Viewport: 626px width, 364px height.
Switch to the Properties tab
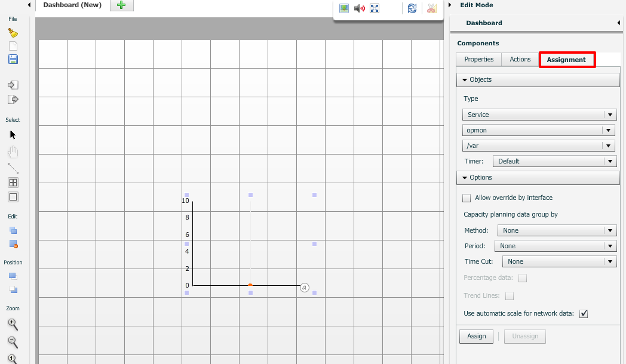tap(478, 60)
